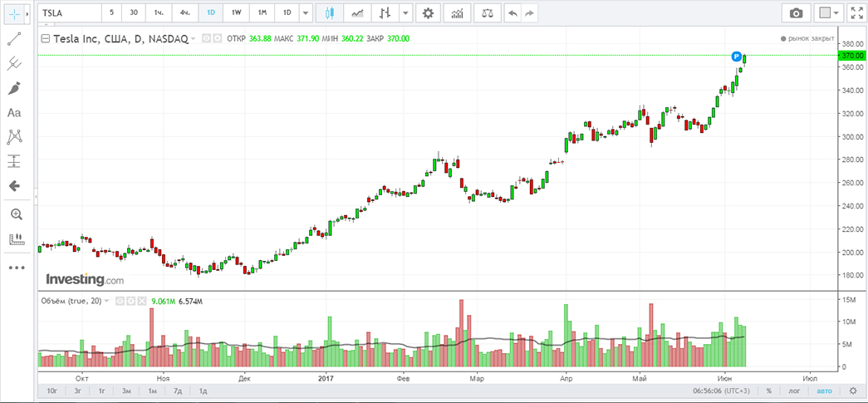Hide Tesla series with eye icon

pos(206,39)
